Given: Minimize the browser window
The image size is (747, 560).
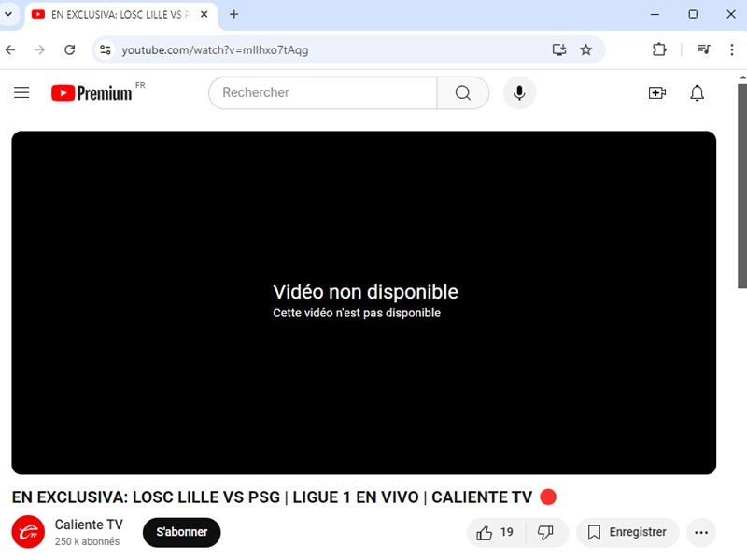Looking at the screenshot, I should 655,14.
